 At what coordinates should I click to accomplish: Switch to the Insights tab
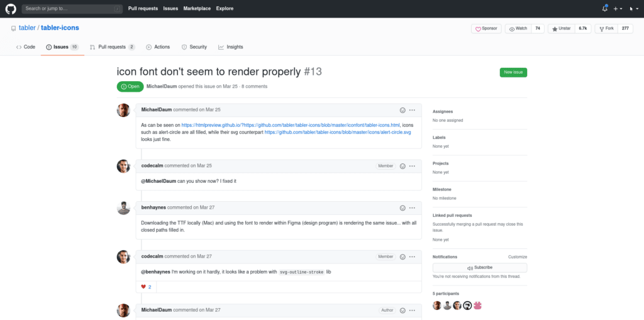pos(231,47)
